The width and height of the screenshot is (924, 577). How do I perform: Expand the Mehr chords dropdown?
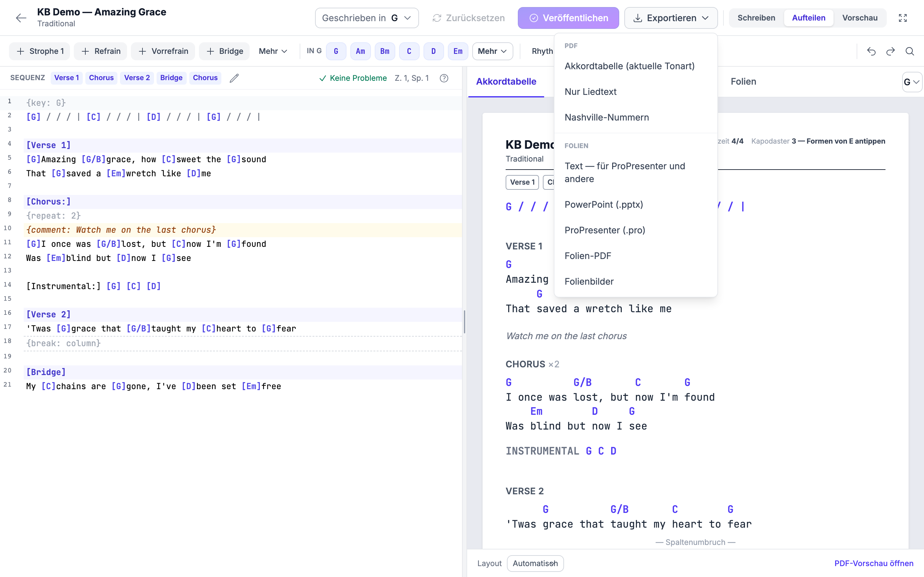[x=492, y=51]
